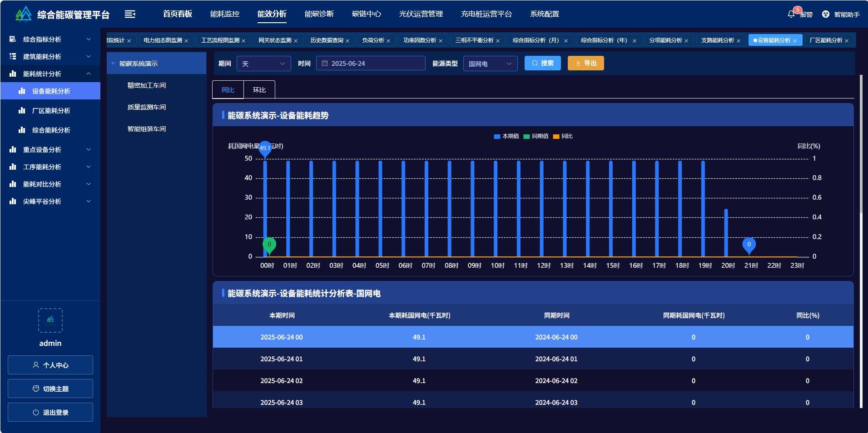Click the 导出 export button

coord(585,63)
